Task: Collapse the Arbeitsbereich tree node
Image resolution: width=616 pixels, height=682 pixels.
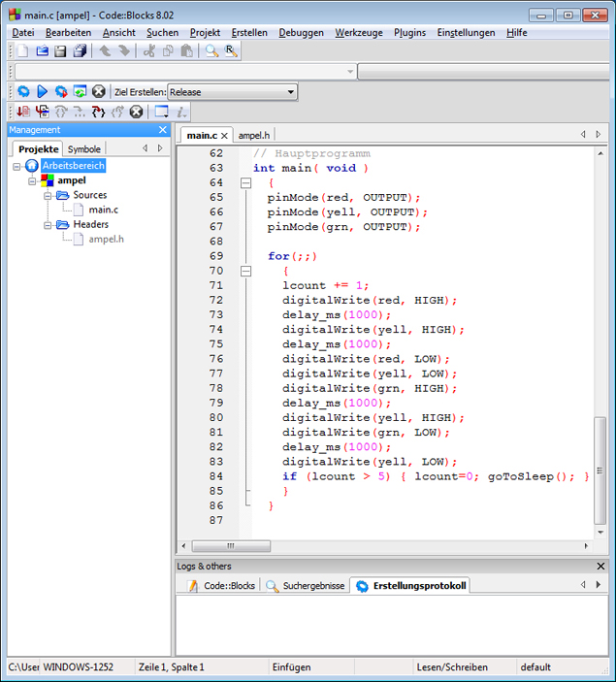Action: coord(16,166)
